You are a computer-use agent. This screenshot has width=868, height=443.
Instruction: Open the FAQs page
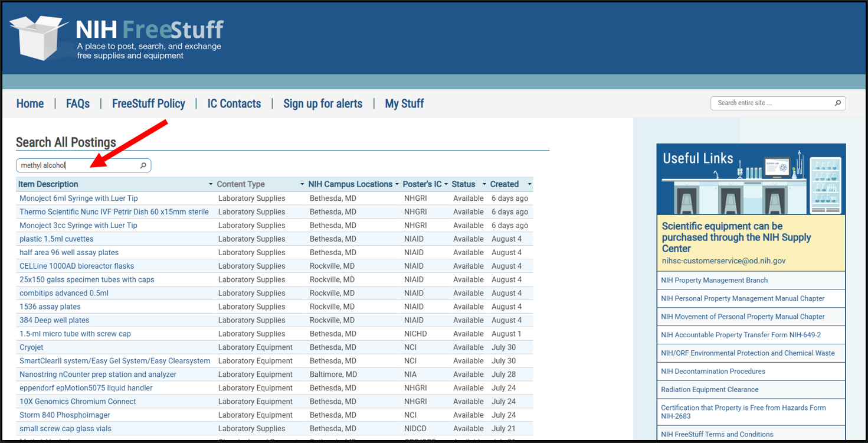point(78,104)
